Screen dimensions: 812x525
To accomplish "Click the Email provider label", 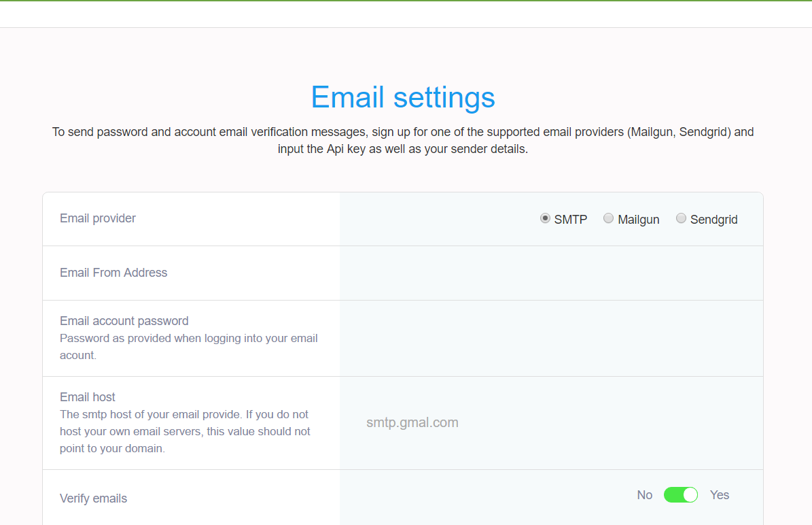I will coord(98,218).
